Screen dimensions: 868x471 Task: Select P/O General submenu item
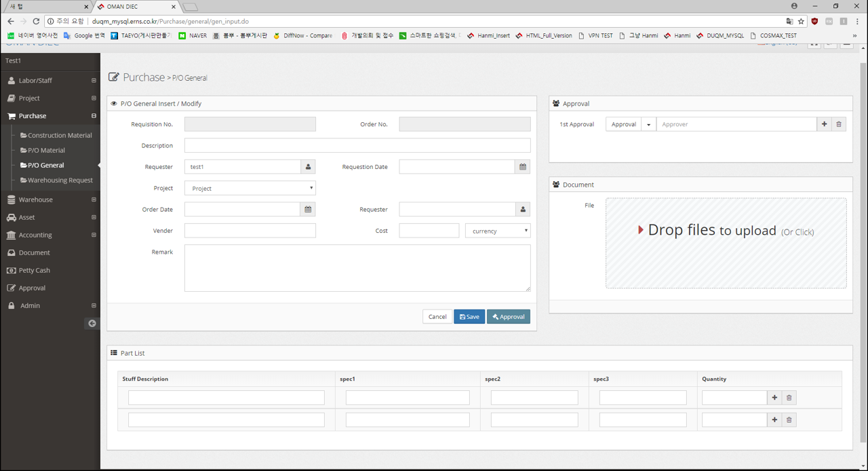point(42,165)
